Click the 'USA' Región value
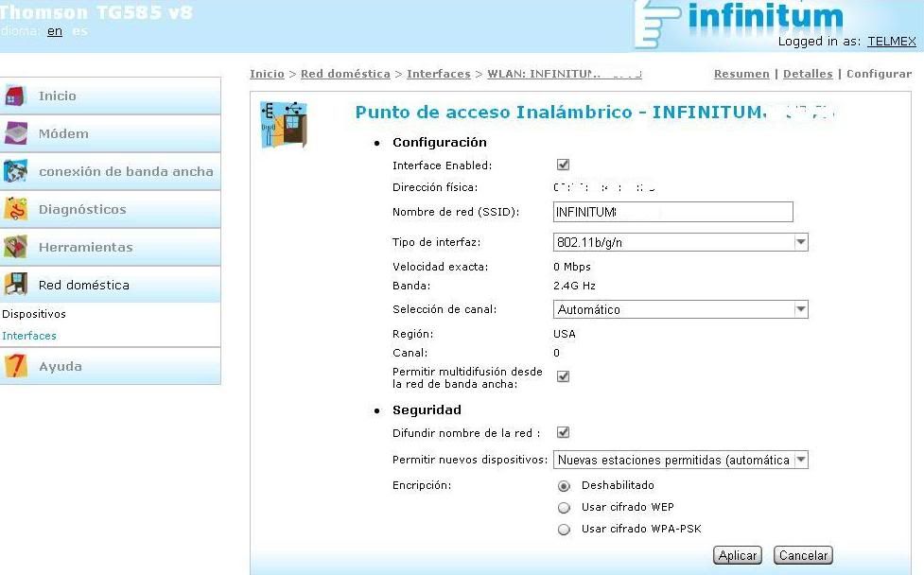This screenshot has width=924, height=575. coord(565,334)
